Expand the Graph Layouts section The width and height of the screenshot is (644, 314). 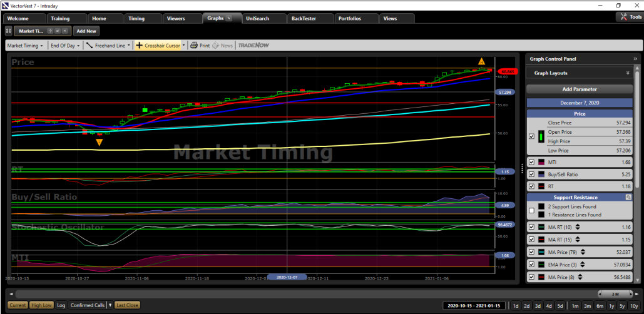628,73
